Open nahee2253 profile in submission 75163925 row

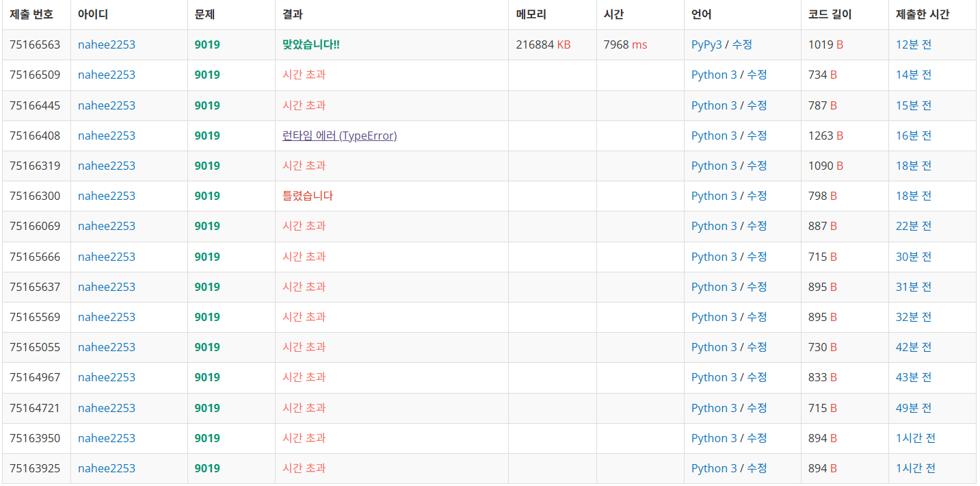coord(107,468)
